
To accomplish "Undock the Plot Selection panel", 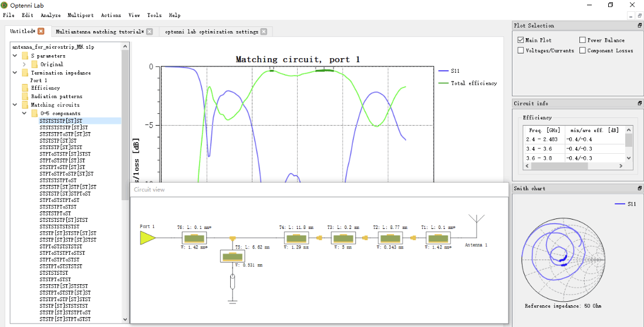I will [639, 25].
